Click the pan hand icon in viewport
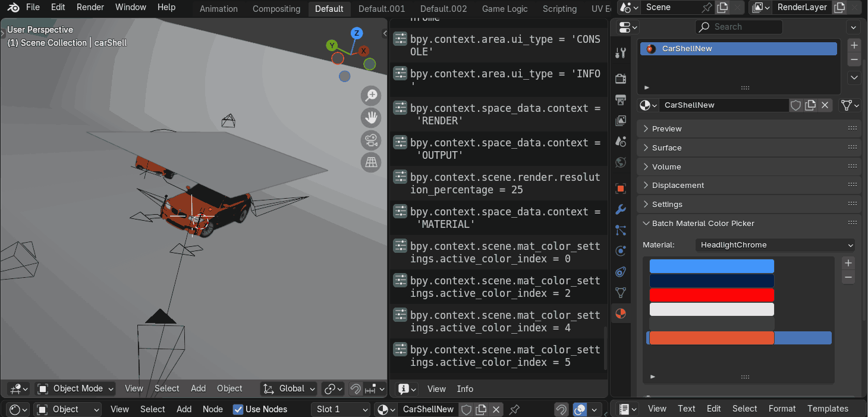This screenshot has height=417, width=868. point(371,118)
